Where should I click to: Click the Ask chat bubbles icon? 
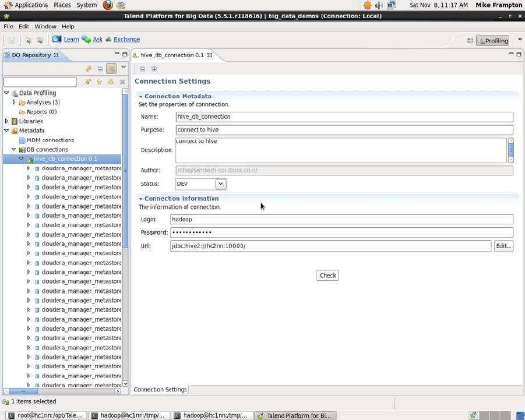click(x=86, y=40)
